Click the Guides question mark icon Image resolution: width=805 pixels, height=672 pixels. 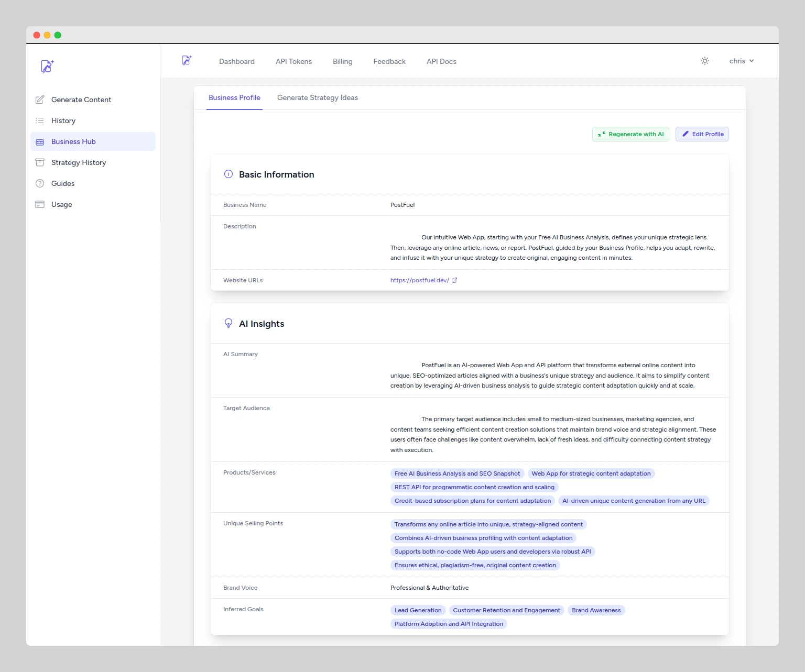(x=40, y=183)
